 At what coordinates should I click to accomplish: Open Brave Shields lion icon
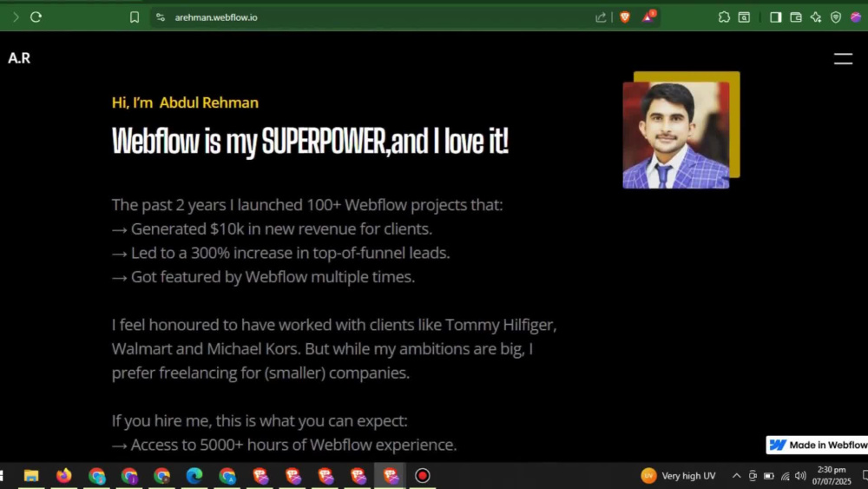click(625, 17)
